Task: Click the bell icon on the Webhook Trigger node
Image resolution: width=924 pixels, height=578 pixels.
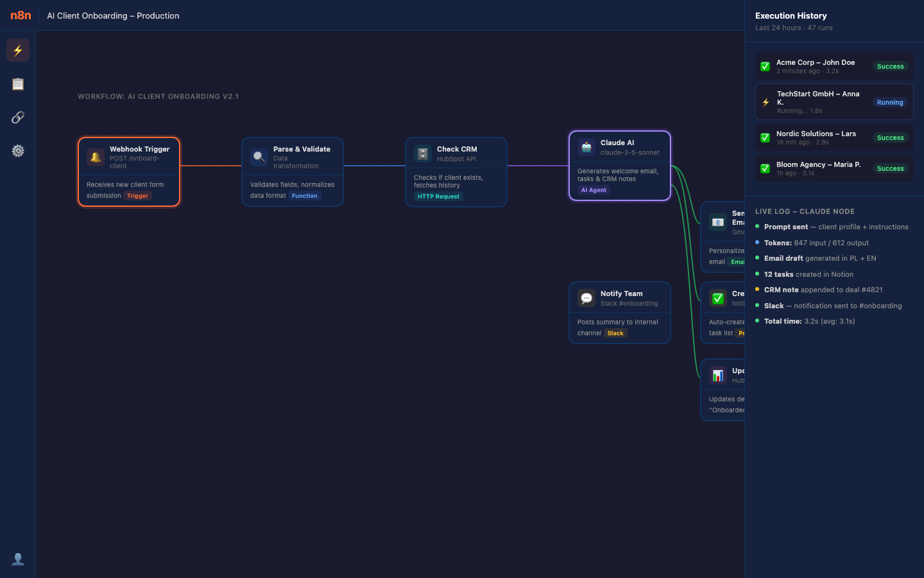Action: 95,156
